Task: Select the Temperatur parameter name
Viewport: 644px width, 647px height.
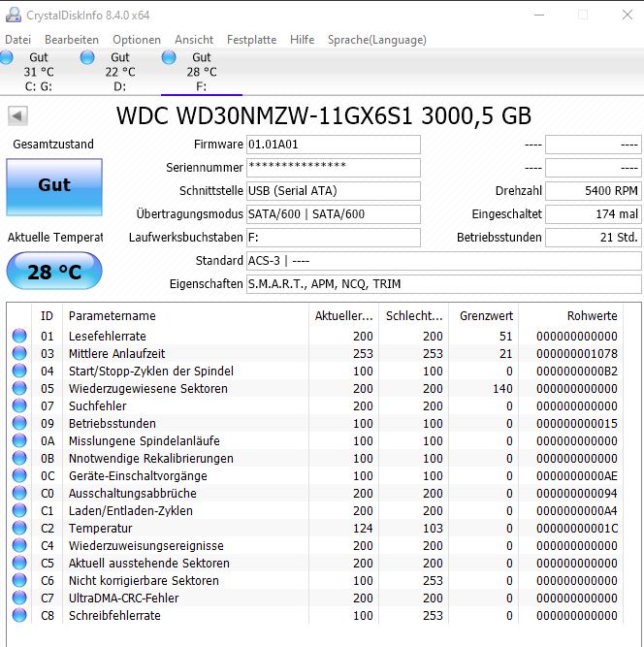Action: pos(100,528)
